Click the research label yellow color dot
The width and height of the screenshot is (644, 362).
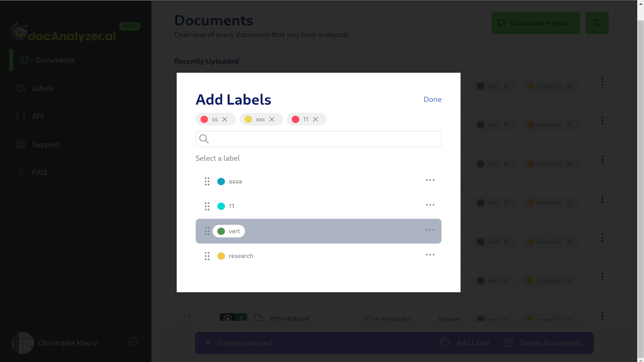[x=221, y=256]
